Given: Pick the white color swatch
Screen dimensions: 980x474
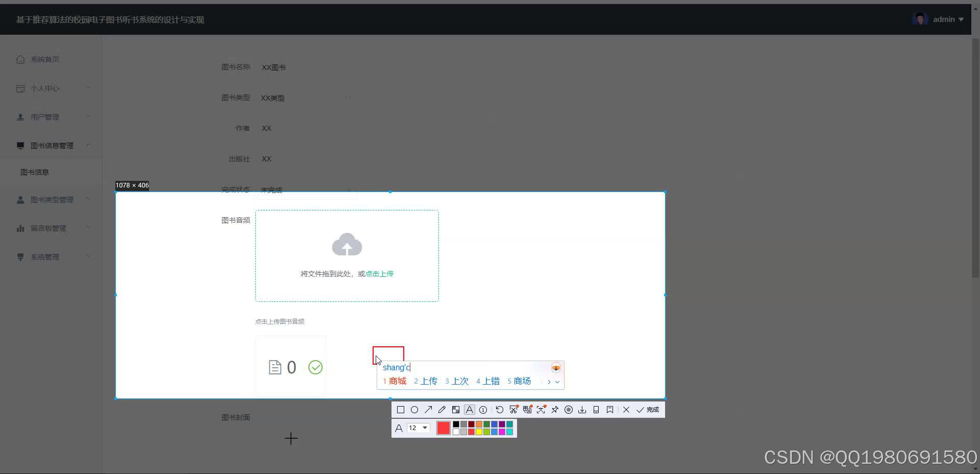Looking at the screenshot, I should tap(456, 432).
